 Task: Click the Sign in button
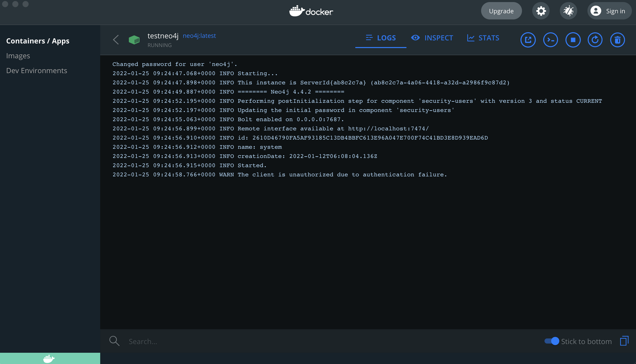[609, 11]
